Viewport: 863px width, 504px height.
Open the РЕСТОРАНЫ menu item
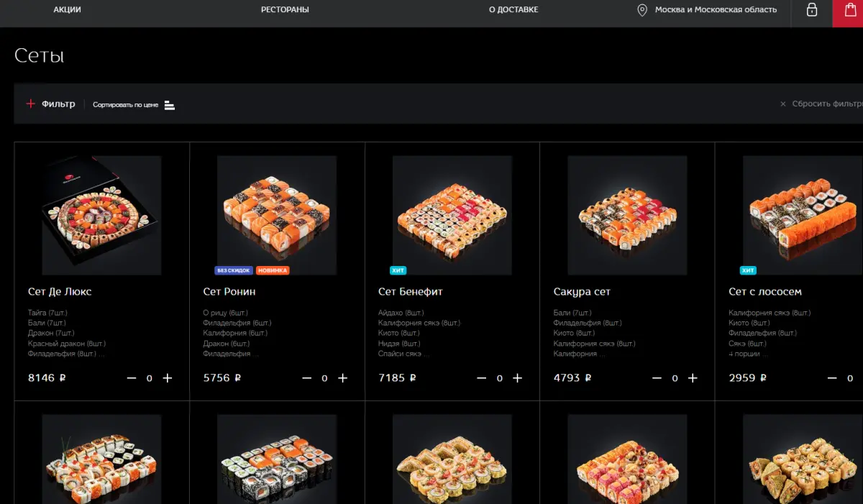(x=285, y=10)
